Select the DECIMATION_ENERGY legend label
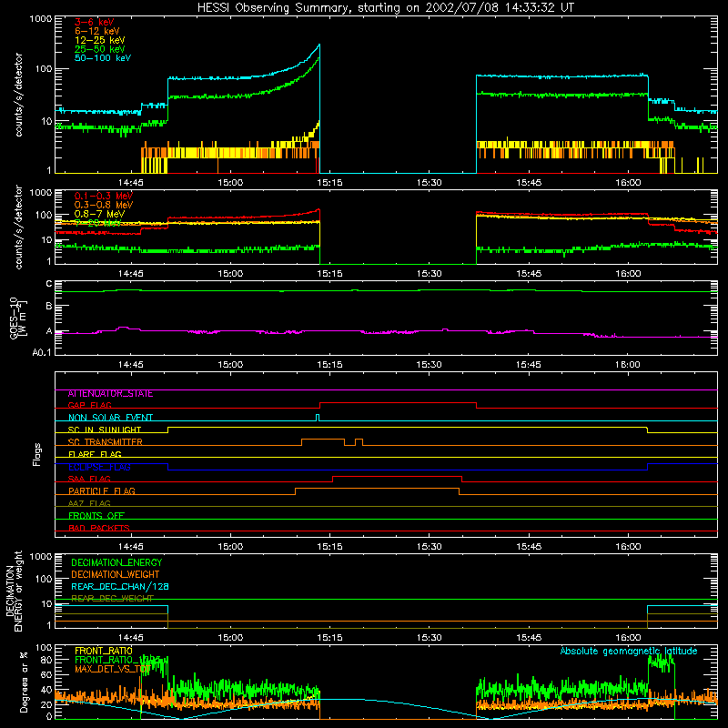This screenshot has width=728, height=728. click(116, 562)
